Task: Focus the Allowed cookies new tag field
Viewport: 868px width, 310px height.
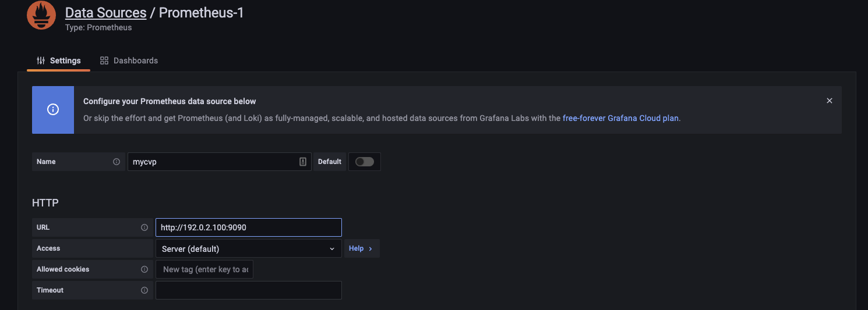Action: [204, 269]
